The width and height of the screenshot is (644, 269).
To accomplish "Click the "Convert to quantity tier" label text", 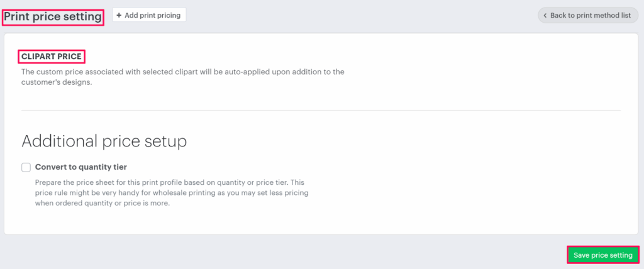I will click(81, 167).
